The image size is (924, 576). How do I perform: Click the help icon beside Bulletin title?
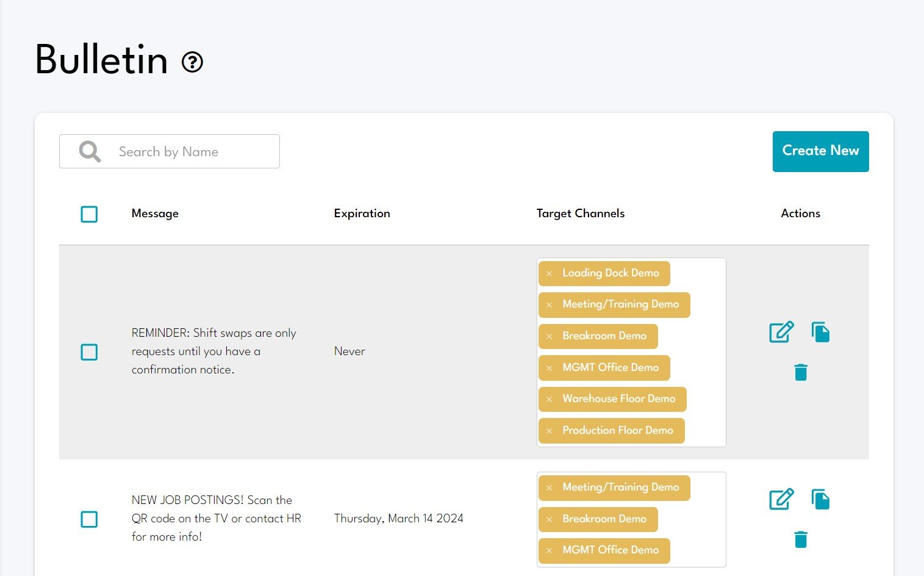coord(192,62)
